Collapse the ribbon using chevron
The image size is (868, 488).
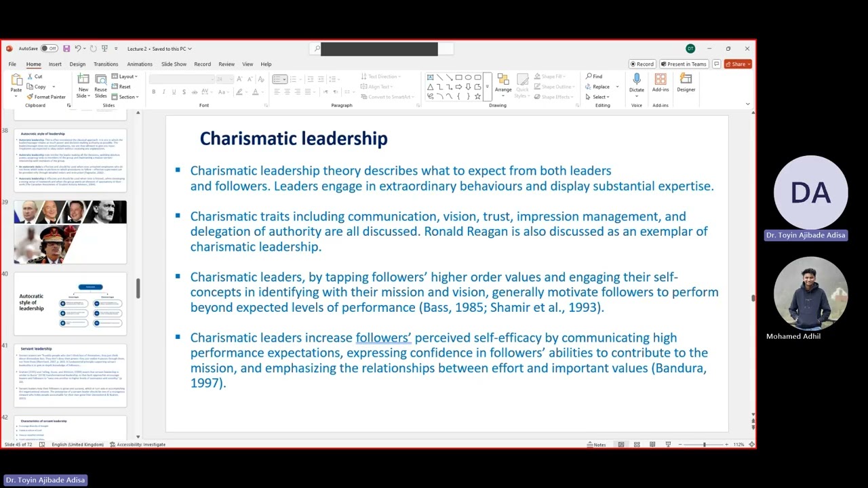747,104
